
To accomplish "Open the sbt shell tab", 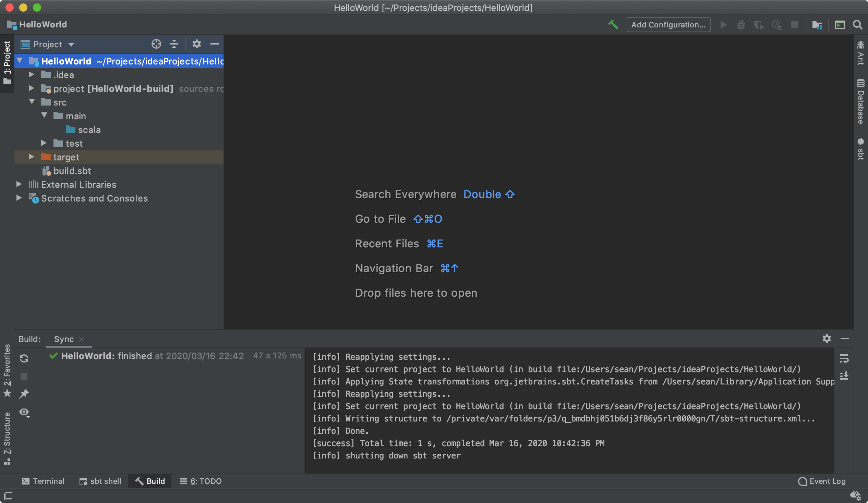I will pos(100,481).
